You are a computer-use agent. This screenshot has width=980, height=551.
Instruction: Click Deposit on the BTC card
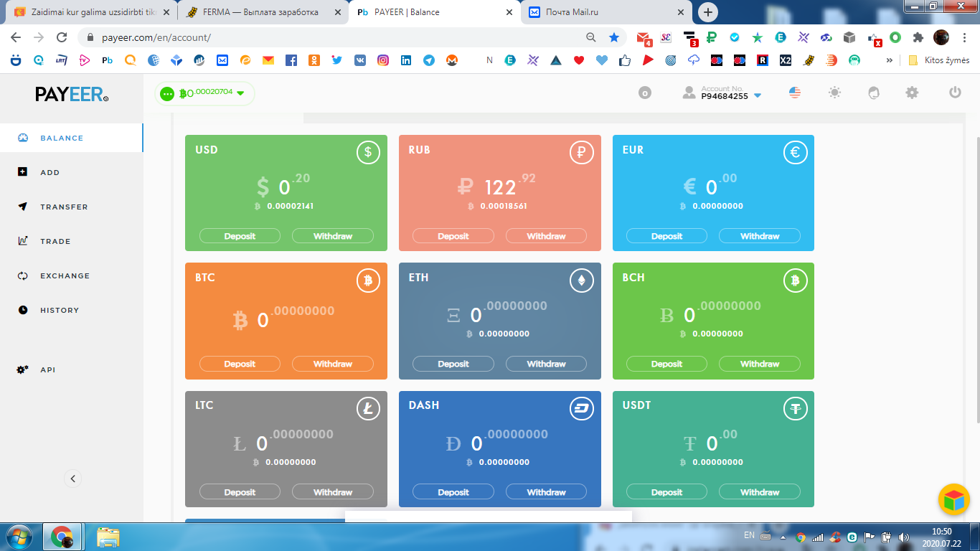(x=240, y=364)
